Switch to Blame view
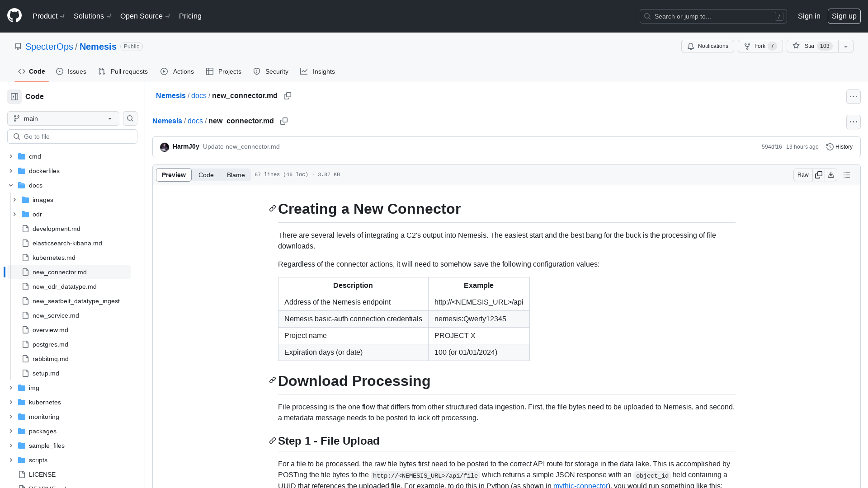868x488 pixels. pyautogui.click(x=236, y=175)
